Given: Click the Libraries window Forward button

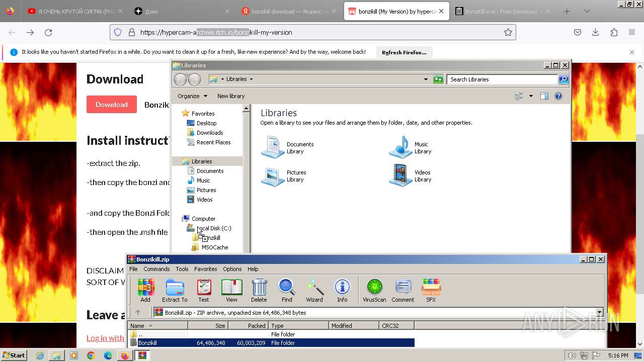Looking at the screenshot, I should click(194, 79).
